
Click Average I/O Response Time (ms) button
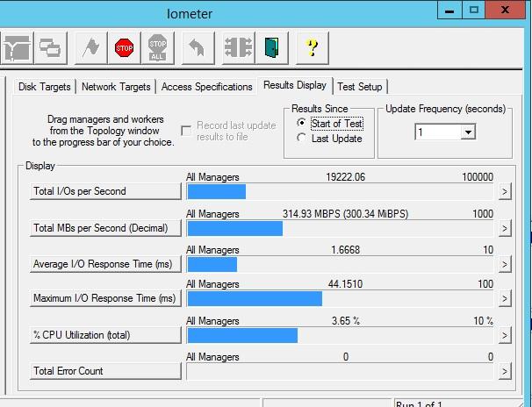click(105, 264)
